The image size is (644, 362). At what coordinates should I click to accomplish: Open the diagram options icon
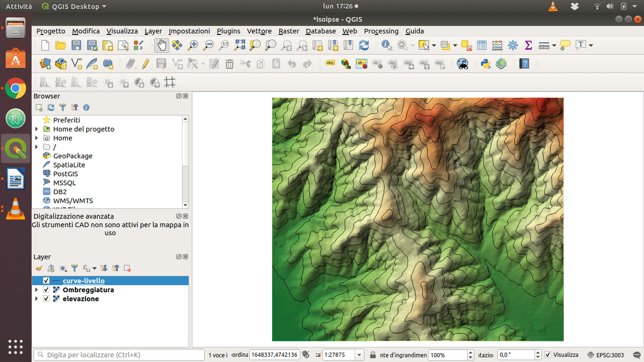(346, 64)
